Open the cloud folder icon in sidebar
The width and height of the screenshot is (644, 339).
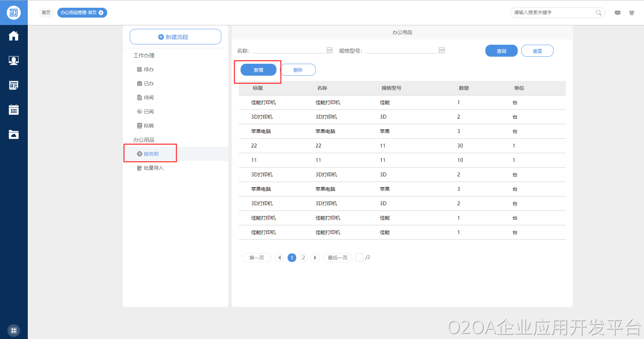(x=14, y=134)
